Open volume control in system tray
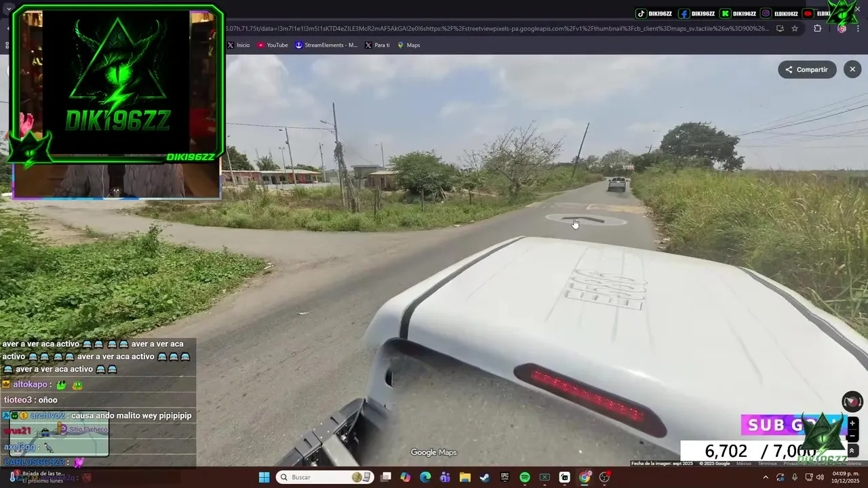The height and width of the screenshot is (488, 868). [820, 477]
